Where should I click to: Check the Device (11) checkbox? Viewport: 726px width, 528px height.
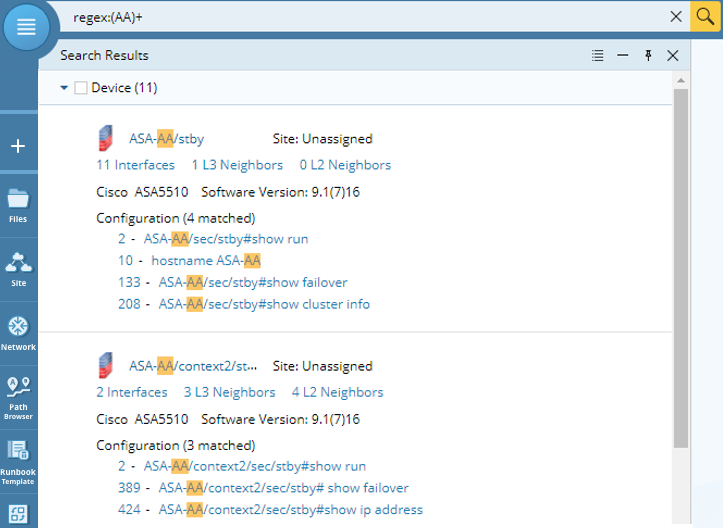pos(81,88)
